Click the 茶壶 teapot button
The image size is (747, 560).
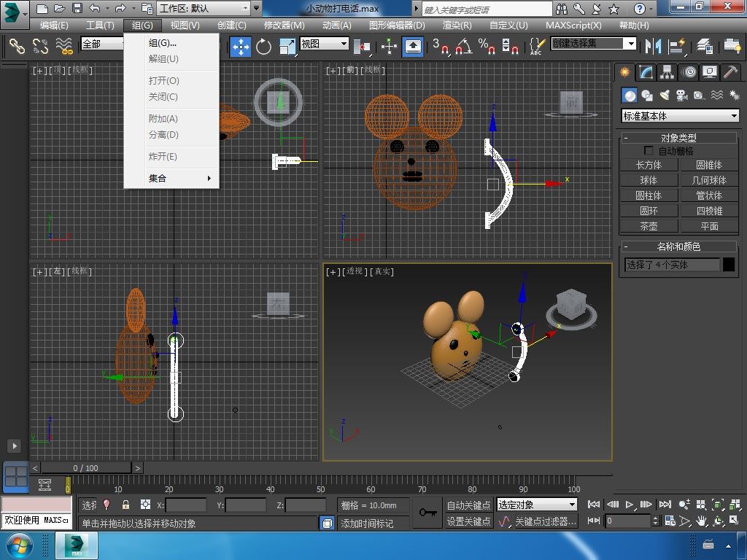pyautogui.click(x=649, y=226)
